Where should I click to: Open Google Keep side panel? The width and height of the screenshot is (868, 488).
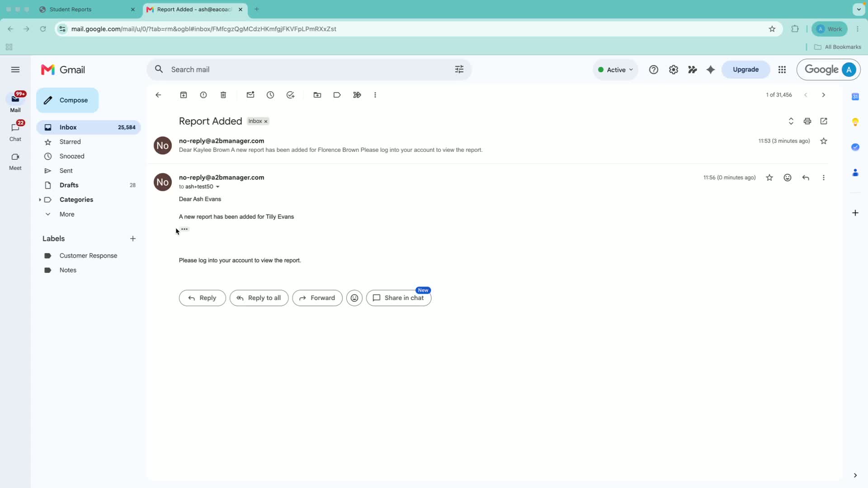[855, 122]
